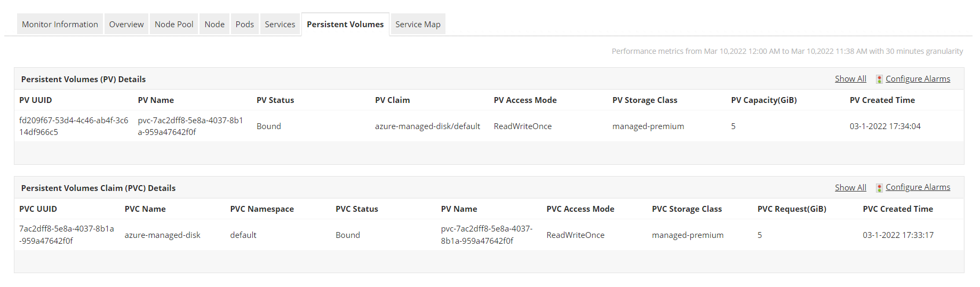Click the PVC Status column header
980x287 pixels.
[356, 209]
